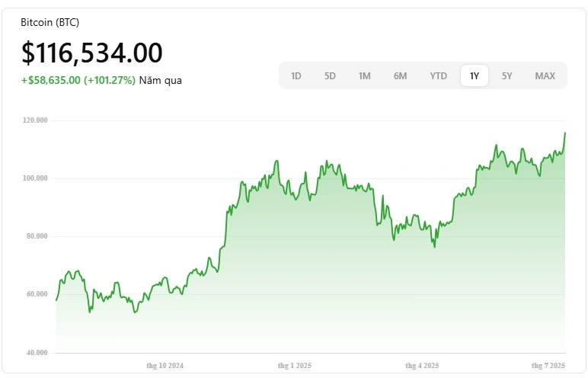The height and width of the screenshot is (378, 588).
Task: Show the MAX history range
Action: pyautogui.click(x=545, y=75)
